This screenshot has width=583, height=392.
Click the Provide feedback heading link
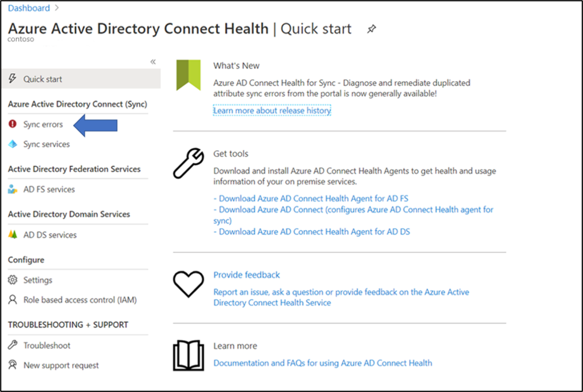[x=246, y=275]
